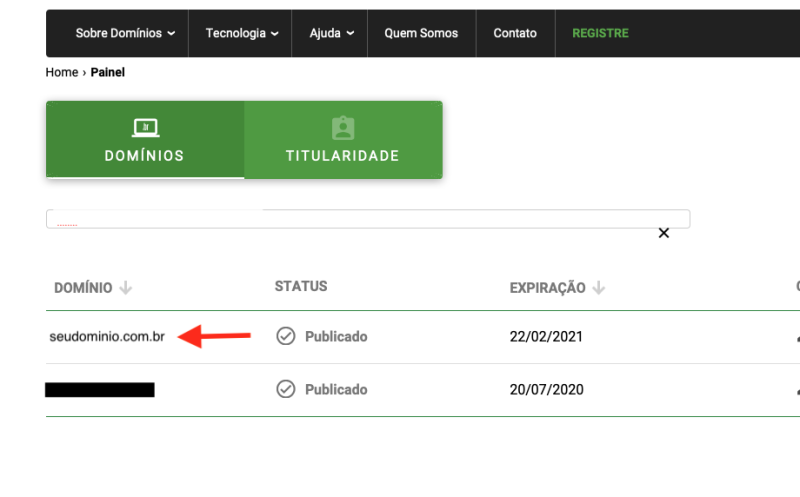Click check icon in seudominio.com.br row

coord(285,337)
